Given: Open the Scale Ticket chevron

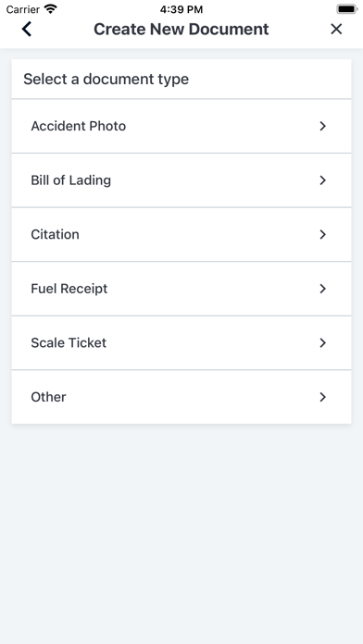Looking at the screenshot, I should 322,343.
